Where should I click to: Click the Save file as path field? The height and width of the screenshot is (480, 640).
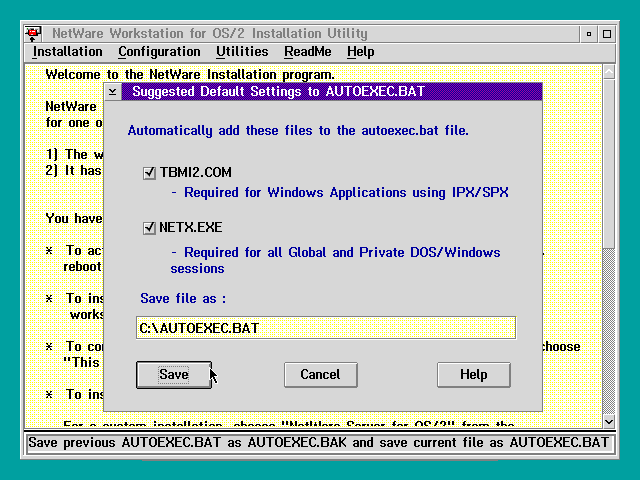point(326,328)
